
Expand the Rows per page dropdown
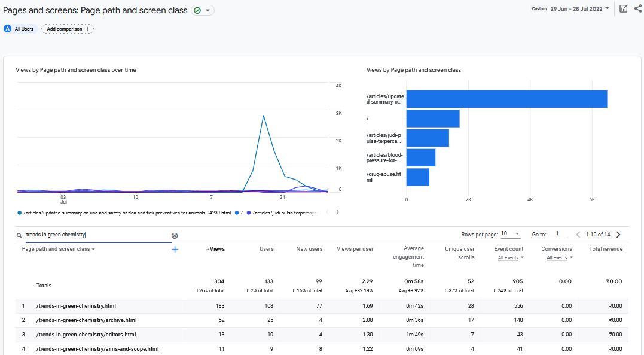coord(511,234)
